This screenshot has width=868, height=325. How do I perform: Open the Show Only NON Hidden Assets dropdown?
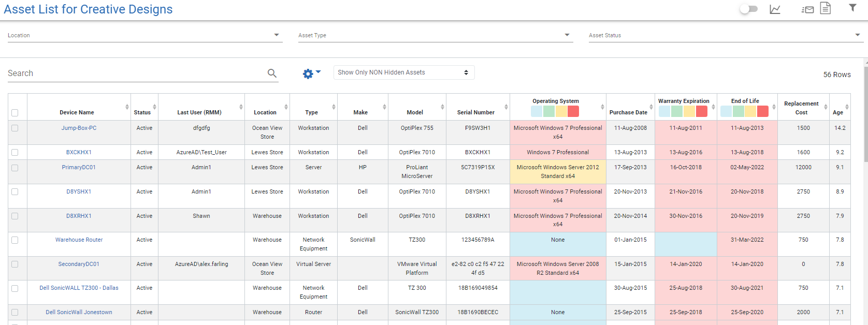point(404,72)
